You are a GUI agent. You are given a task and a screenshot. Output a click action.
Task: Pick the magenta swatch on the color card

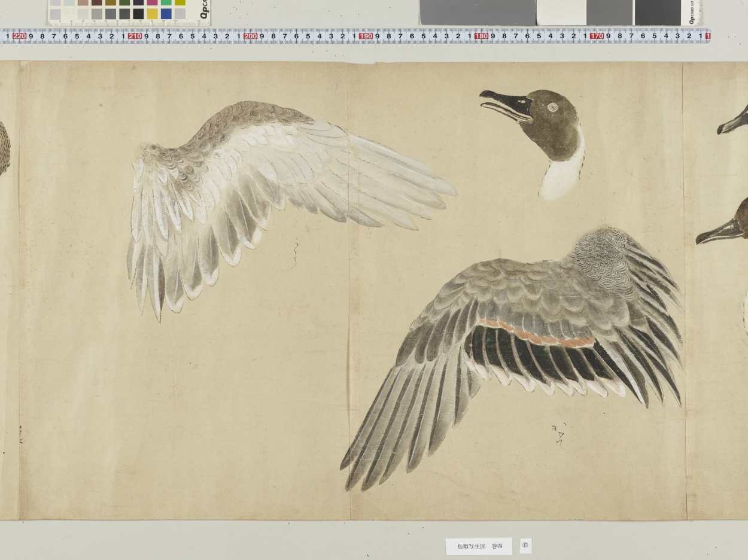click(152, 2)
